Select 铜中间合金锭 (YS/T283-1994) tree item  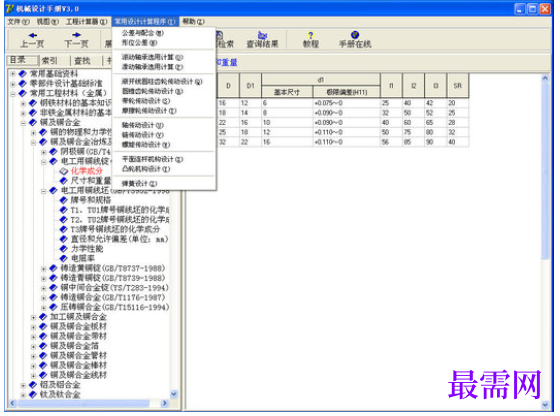(114, 287)
